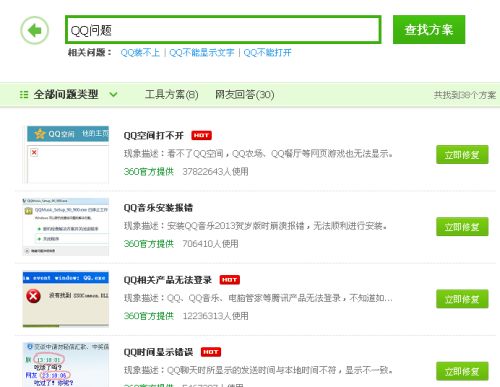The height and width of the screenshot is (387, 500).
Task: Click the 查找方案 search button
Action: click(429, 30)
